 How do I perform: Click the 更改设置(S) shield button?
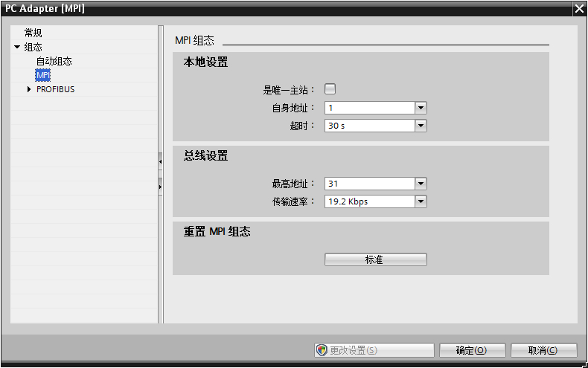point(374,350)
